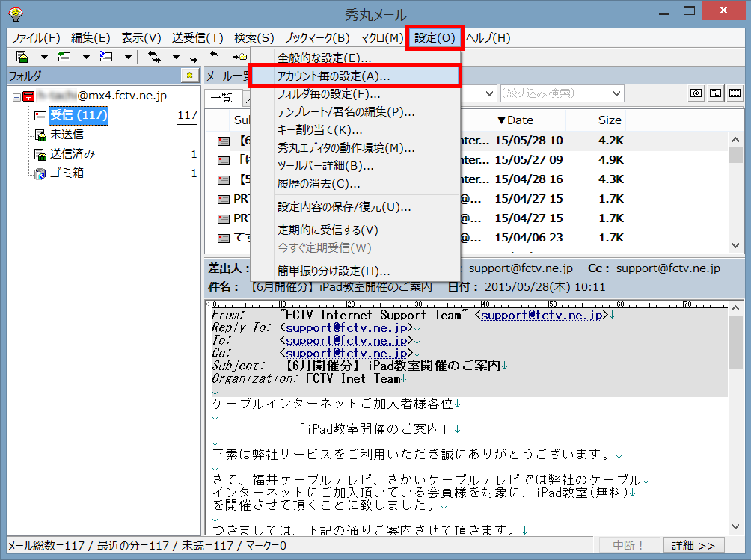Open the new message icon's dropdown arrow

coord(128,57)
